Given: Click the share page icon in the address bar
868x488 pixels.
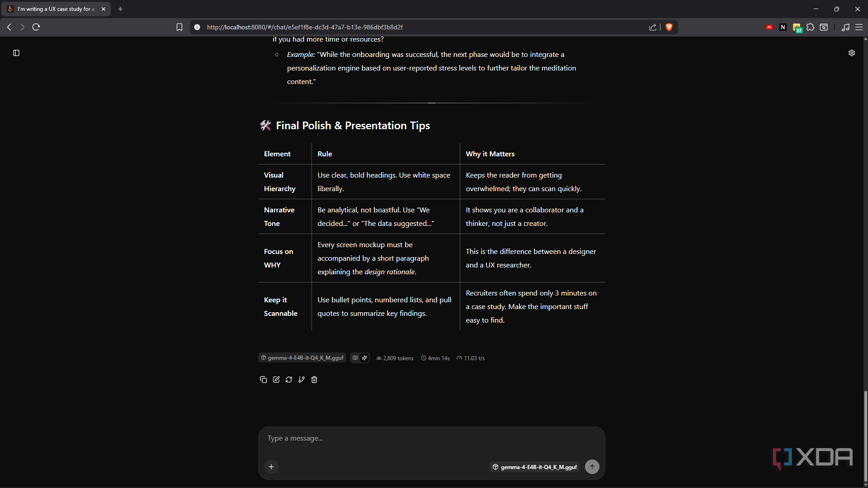Looking at the screenshot, I should tap(652, 27).
